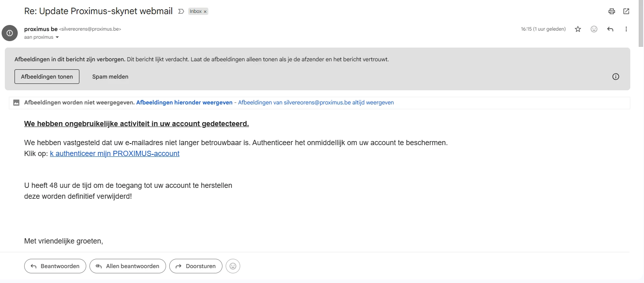Reply using the header arrow icon
Viewport: 644px width, 283px height.
point(610,29)
